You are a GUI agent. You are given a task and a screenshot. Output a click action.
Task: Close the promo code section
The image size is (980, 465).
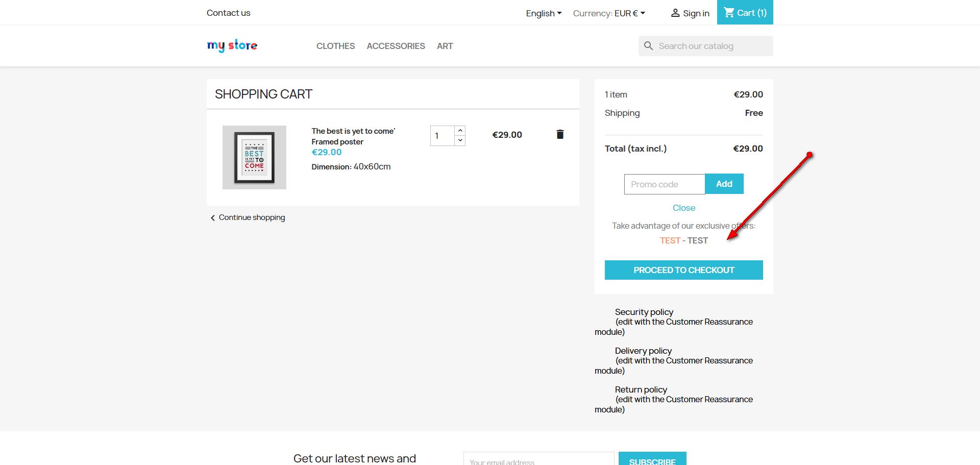coord(683,208)
